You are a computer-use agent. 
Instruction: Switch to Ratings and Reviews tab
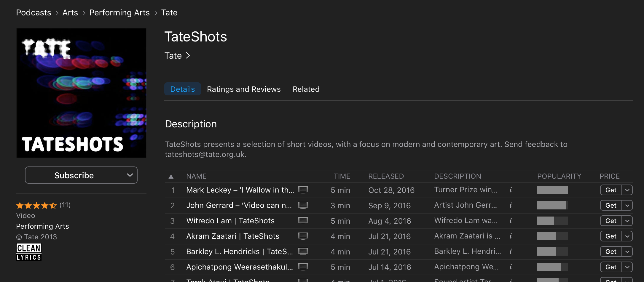point(244,89)
